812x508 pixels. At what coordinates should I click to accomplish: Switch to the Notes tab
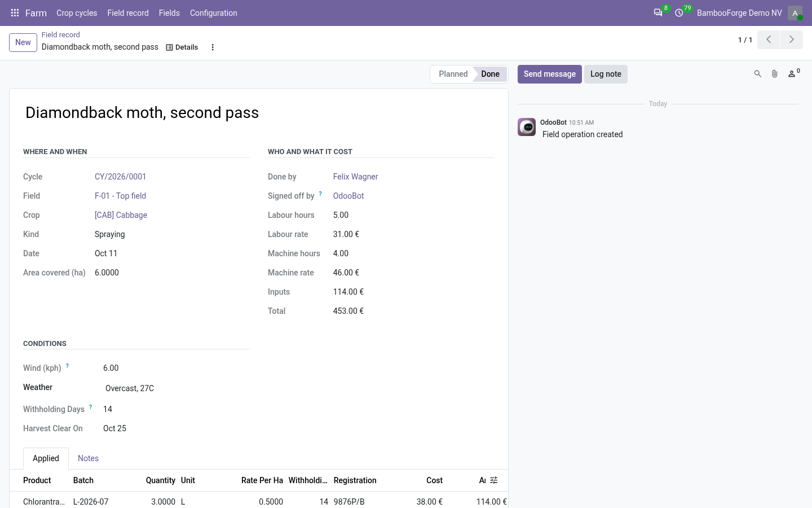pyautogui.click(x=88, y=458)
